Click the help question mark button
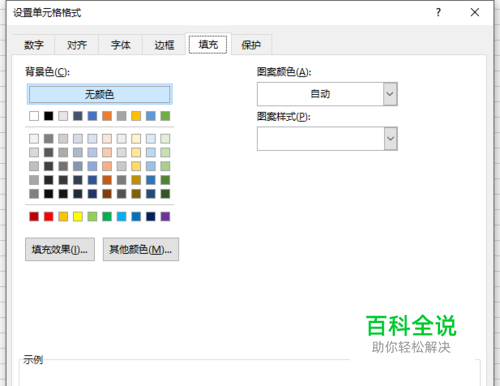 tap(438, 13)
